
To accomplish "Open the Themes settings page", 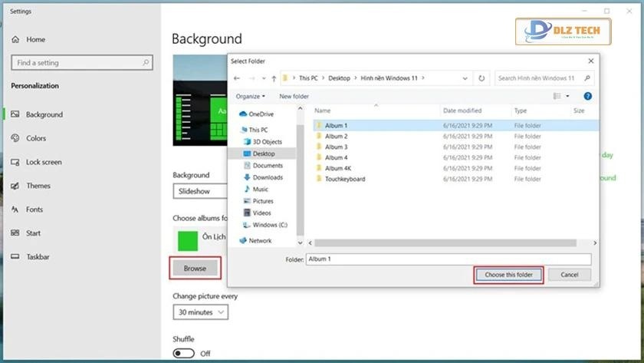I will point(38,186).
